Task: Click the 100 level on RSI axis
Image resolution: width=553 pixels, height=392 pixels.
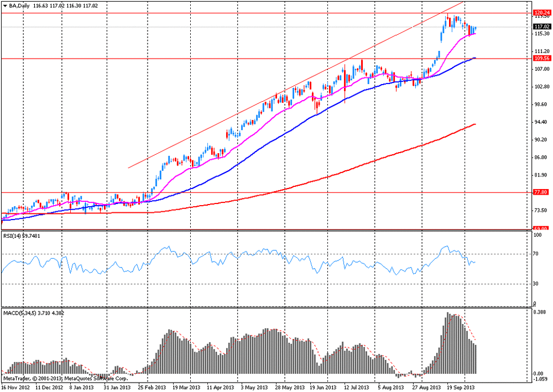Action: 537,234
